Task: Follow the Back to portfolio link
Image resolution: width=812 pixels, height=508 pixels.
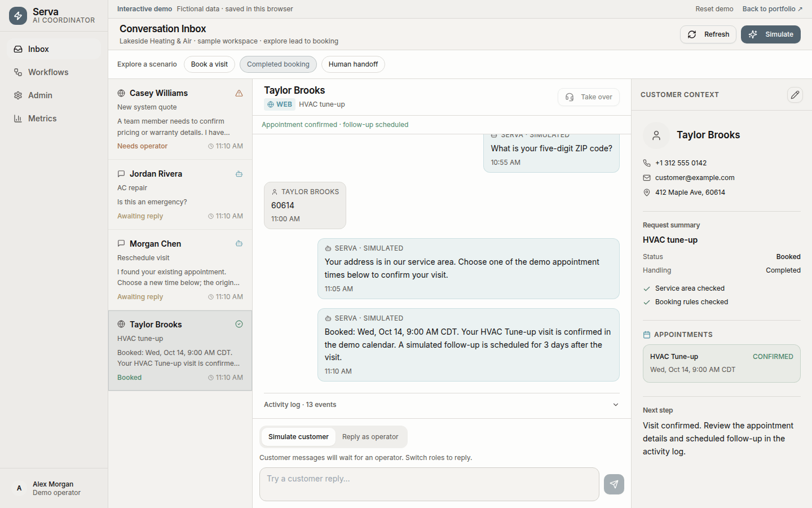Action: pos(773,9)
